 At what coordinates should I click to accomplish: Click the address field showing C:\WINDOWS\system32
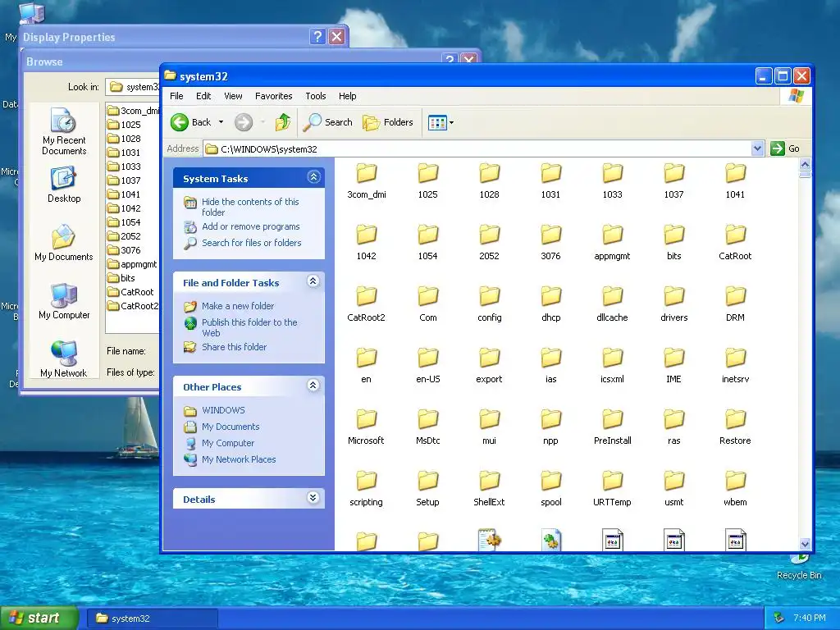pos(477,149)
